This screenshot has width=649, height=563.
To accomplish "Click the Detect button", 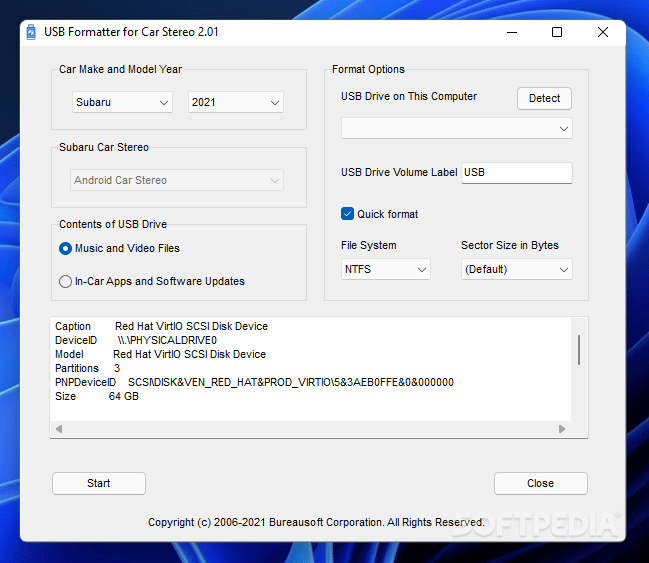I will 544,99.
